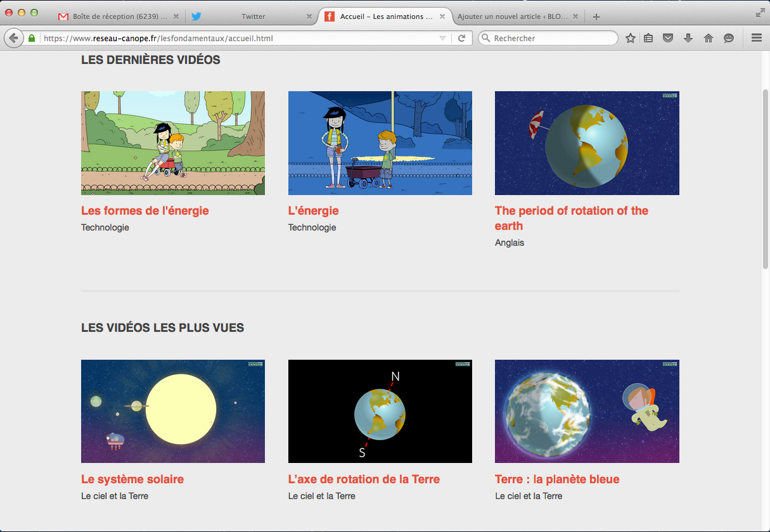Image resolution: width=770 pixels, height=532 pixels.
Task: Click inside the Rechercher search field
Action: click(551, 38)
